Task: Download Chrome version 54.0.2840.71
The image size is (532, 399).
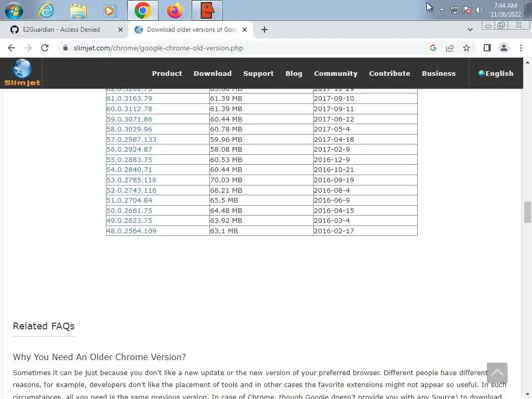Action: (129, 169)
